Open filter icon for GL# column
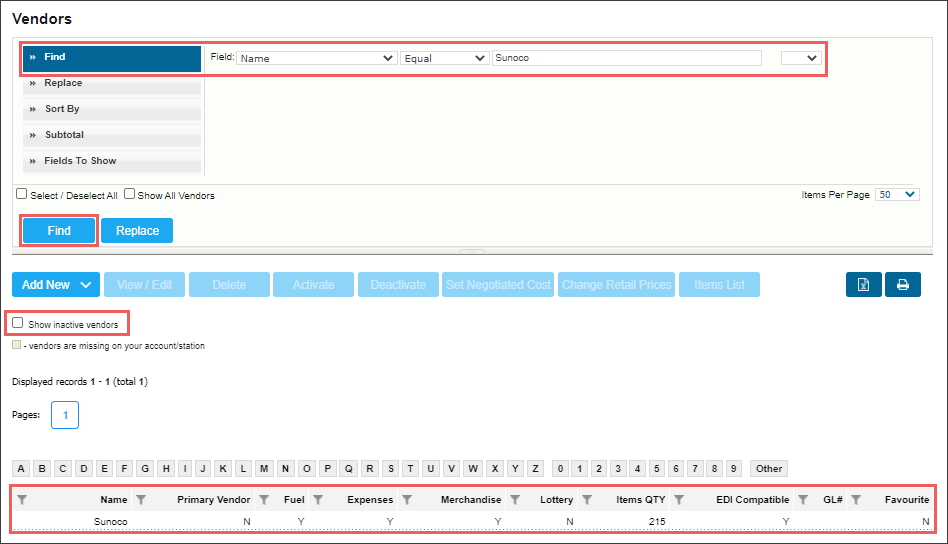The height and width of the screenshot is (544, 948). pyautogui.click(x=803, y=500)
